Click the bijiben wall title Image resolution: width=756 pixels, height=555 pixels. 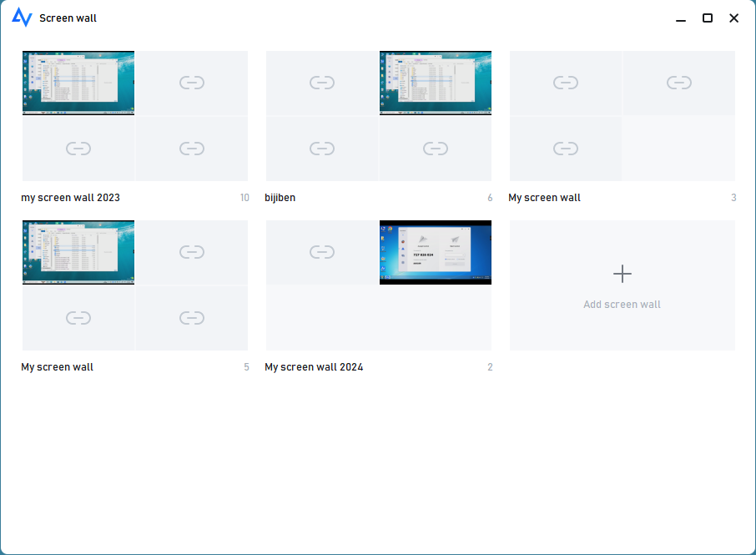280,198
